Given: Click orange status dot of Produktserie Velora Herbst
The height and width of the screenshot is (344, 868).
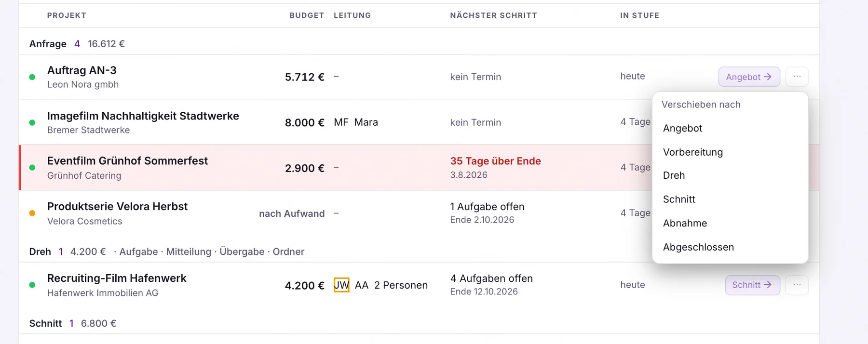Looking at the screenshot, I should coord(32,213).
